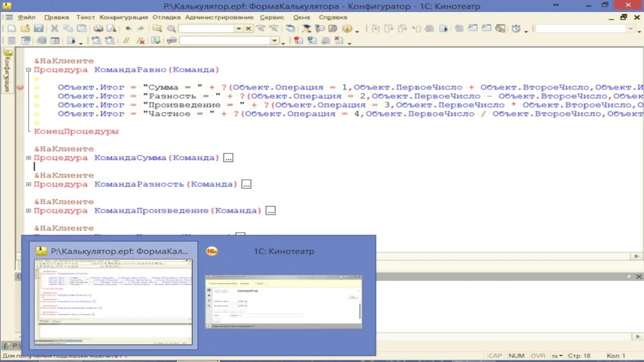This screenshot has height=362, width=644.
Task: Click the magnifier search icon
Action: (x=171, y=29)
